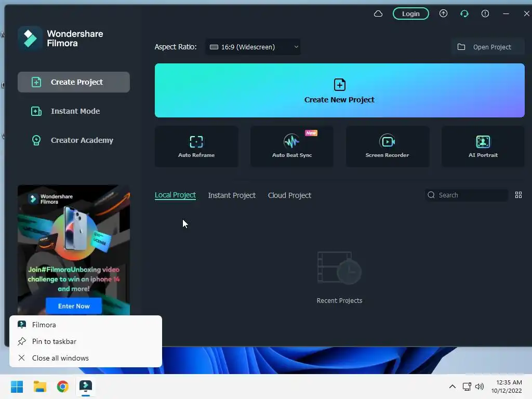Viewport: 532px width, 399px height.
Task: Switch to Instant Mode
Action: pos(74,111)
